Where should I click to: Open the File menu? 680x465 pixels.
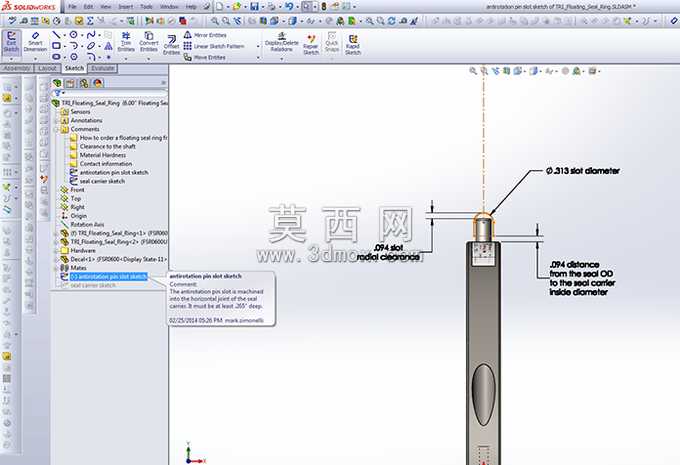click(x=72, y=7)
